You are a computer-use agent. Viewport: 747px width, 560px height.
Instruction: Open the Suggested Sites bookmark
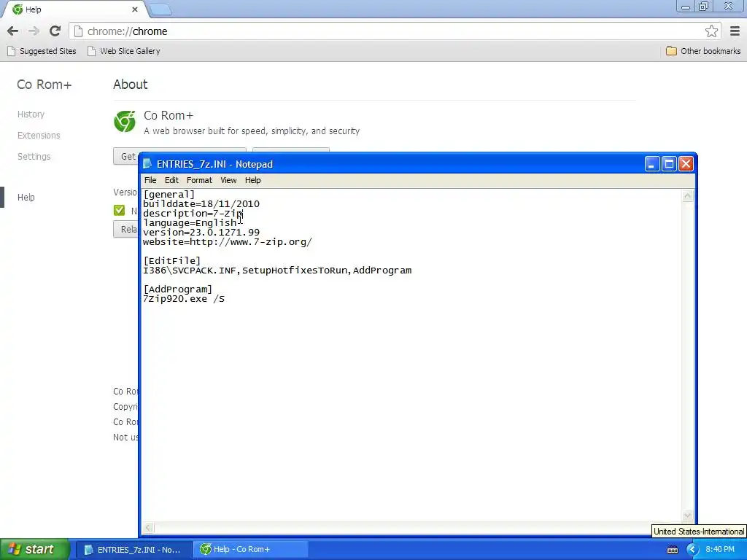pos(42,51)
